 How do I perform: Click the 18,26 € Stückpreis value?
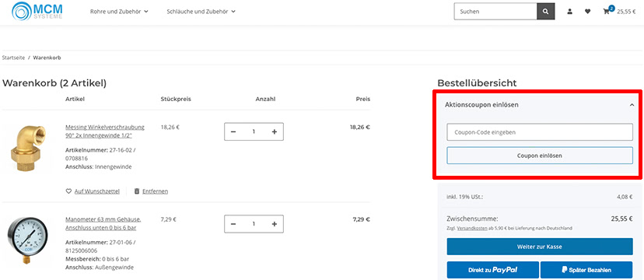pyautogui.click(x=170, y=128)
